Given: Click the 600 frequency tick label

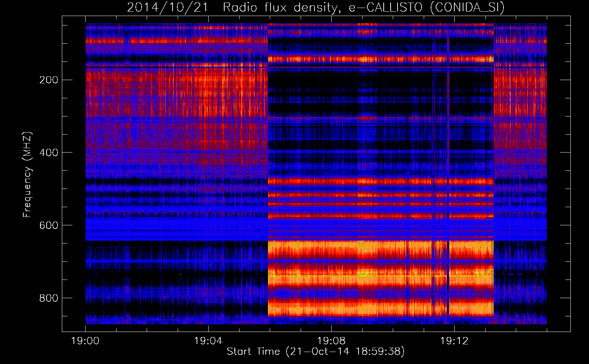Looking at the screenshot, I should pos(49,225).
